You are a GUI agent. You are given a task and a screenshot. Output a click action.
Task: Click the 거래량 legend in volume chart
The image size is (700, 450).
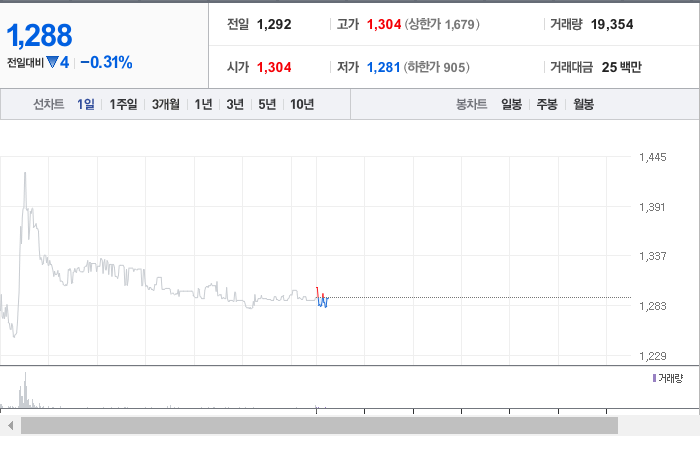(x=668, y=379)
